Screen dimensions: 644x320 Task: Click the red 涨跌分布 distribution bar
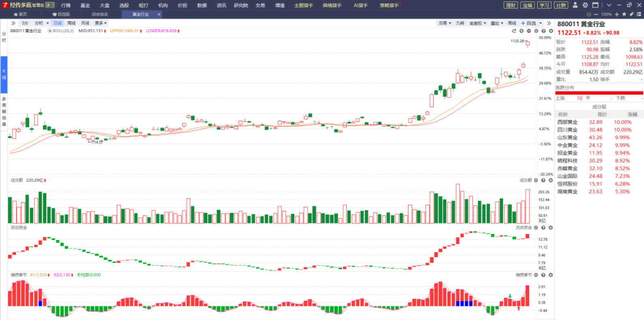599,93
